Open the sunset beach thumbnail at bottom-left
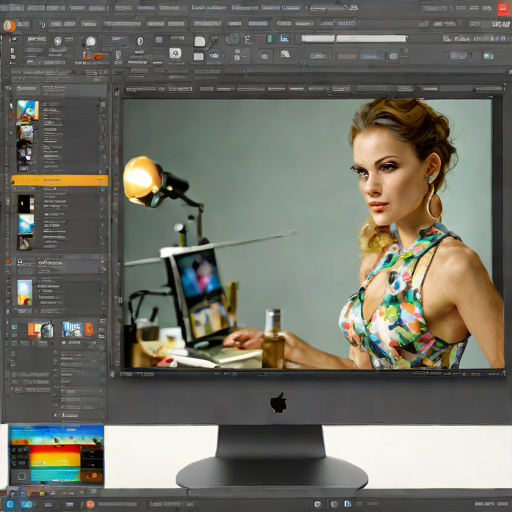Viewport: 512px width, 512px height. 56,455
